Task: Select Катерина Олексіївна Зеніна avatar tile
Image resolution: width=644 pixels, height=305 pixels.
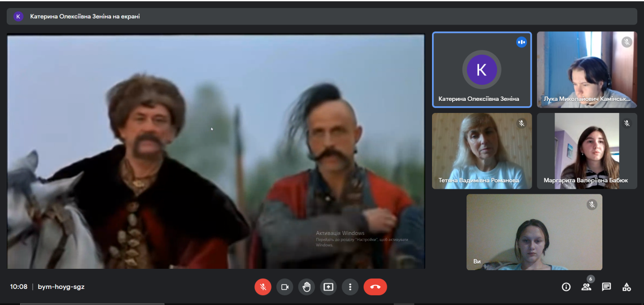Action: pyautogui.click(x=482, y=70)
